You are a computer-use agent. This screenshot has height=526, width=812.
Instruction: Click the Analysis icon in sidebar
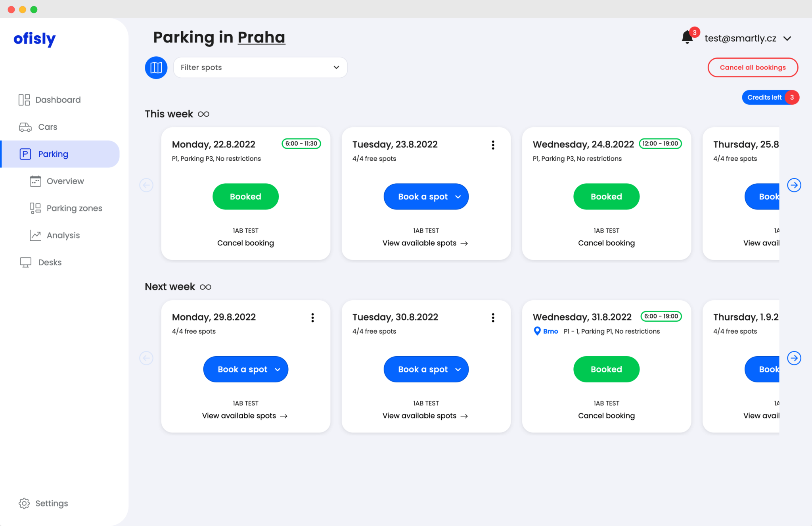click(33, 235)
